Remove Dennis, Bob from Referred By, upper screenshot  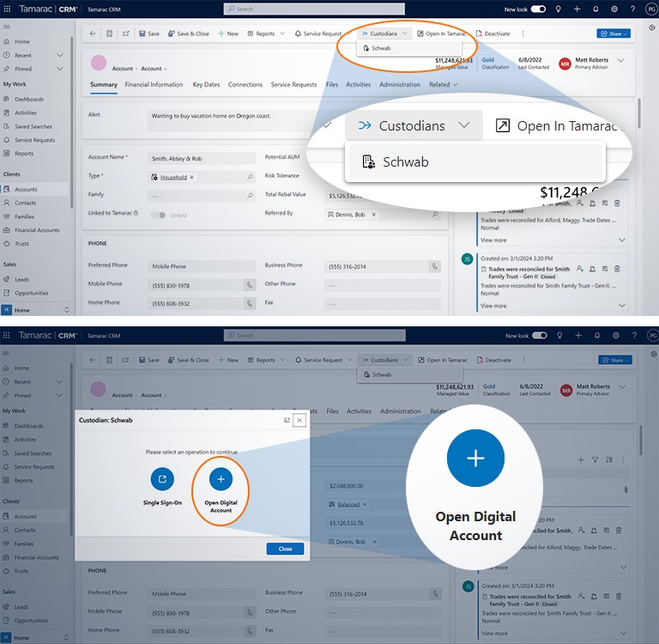tap(373, 215)
